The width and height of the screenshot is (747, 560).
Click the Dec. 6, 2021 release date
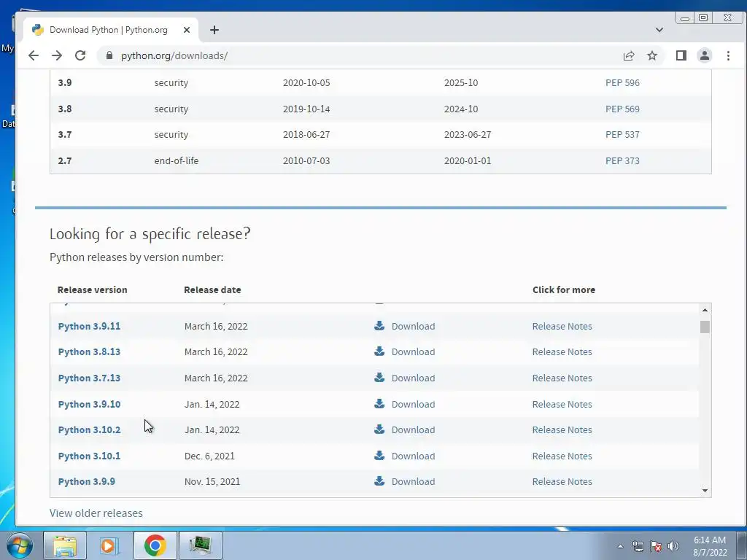coord(209,456)
